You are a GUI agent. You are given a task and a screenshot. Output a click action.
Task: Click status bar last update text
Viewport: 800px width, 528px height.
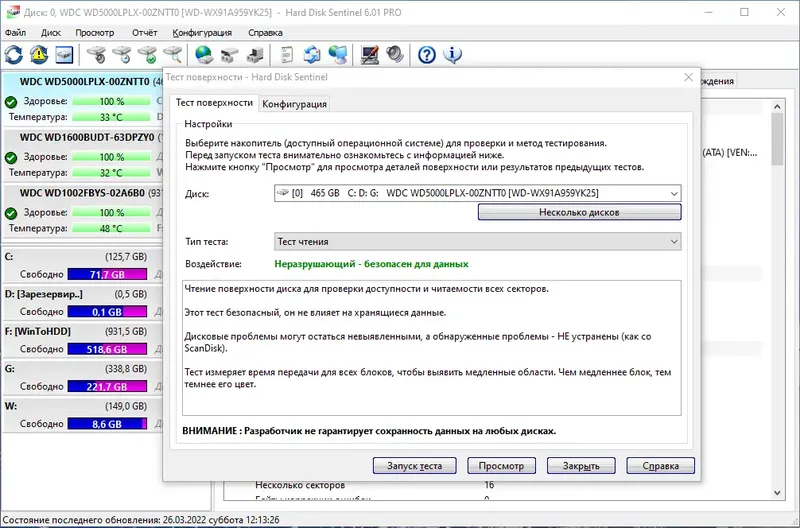point(141,520)
